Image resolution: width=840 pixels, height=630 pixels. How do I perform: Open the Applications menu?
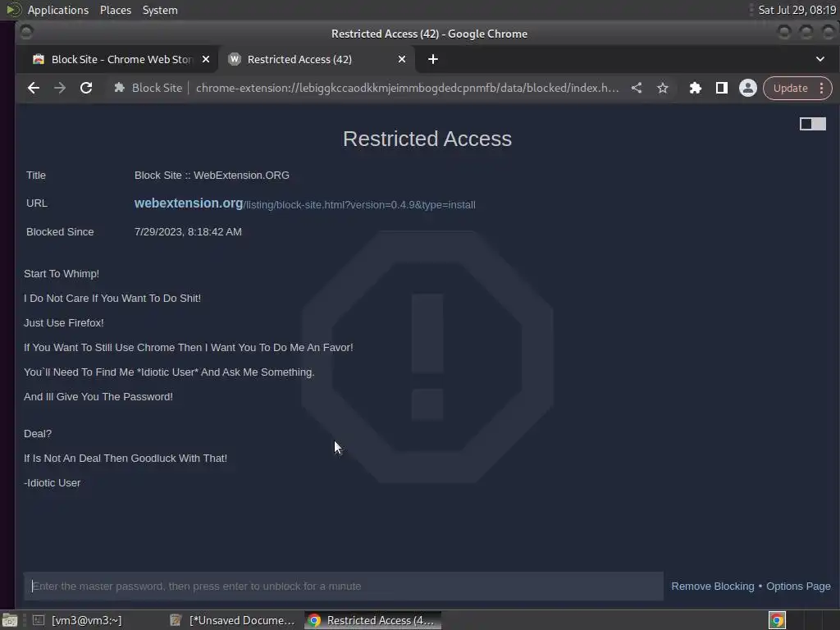pos(58,10)
